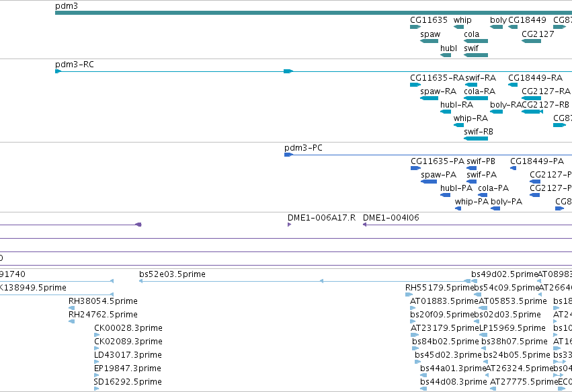This screenshot has height=392, width=572.
Task: Click the boly-RA transcript label
Action: pyautogui.click(x=506, y=105)
